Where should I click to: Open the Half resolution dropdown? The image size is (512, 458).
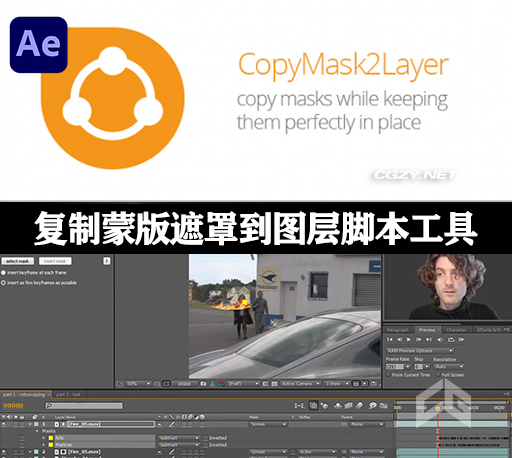point(243,384)
